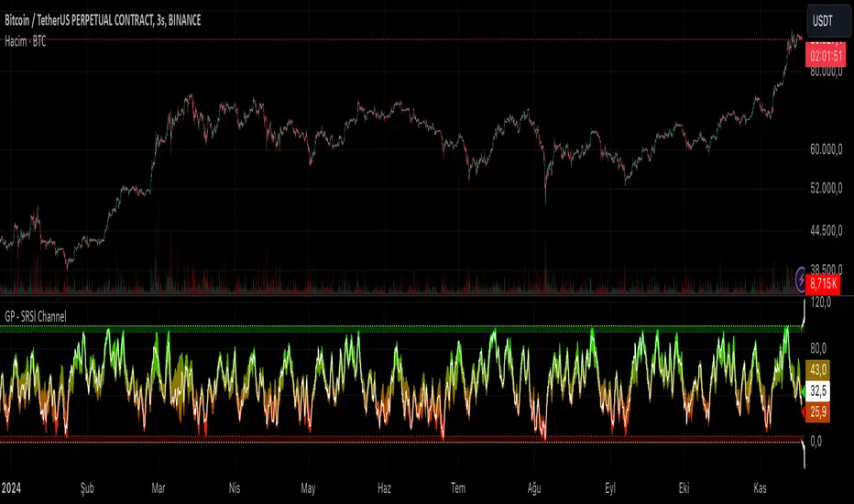
Task: Click the 0,0 indicator scale value
Action: tap(816, 442)
